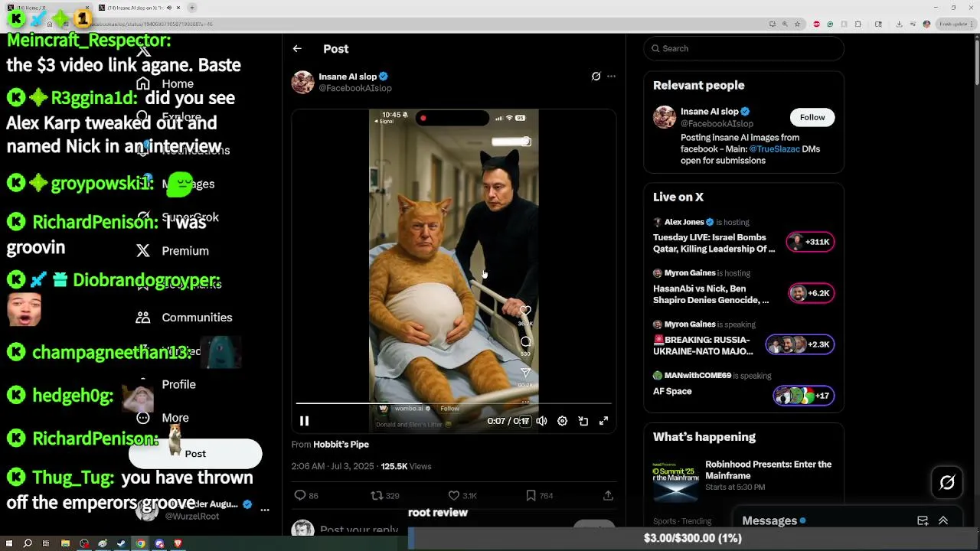
Task: Pause the playing video
Action: 304,421
